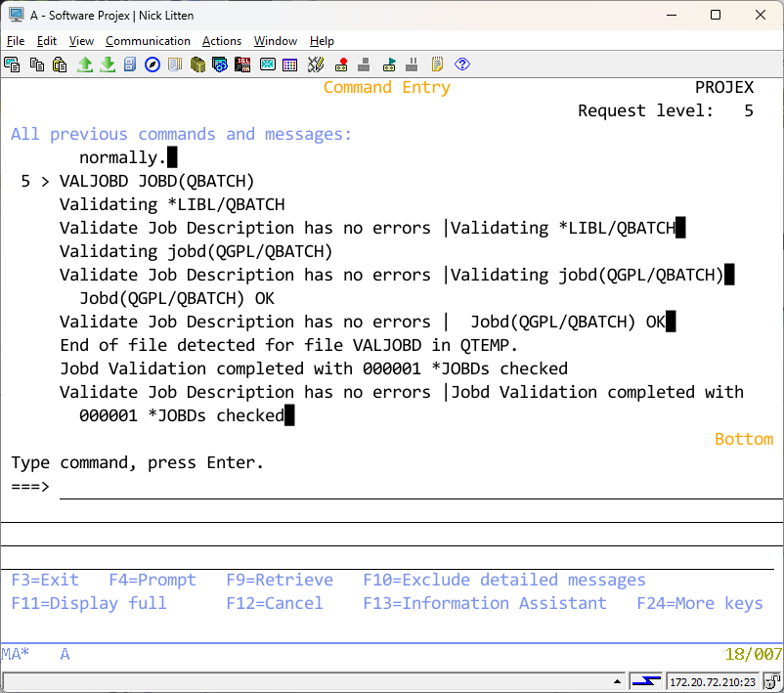Click the F9=Retrieve function key

pyautogui.click(x=280, y=580)
